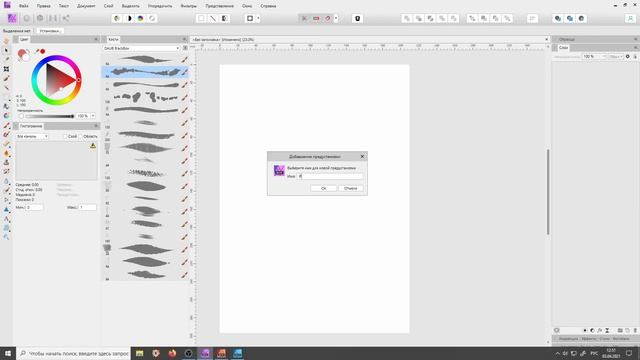
Task: Click the layer lock icon
Action: coord(635,56)
